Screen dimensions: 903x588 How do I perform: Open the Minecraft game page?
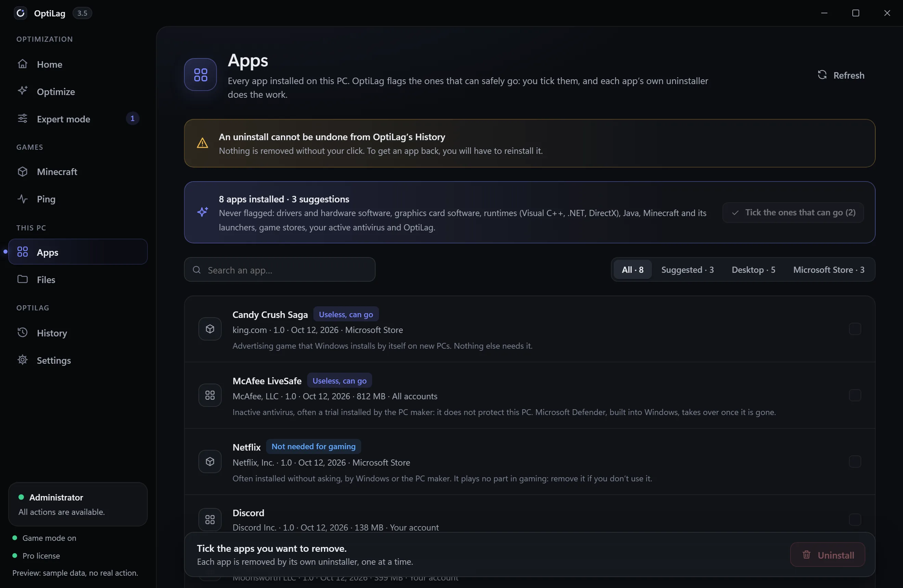[x=78, y=172]
